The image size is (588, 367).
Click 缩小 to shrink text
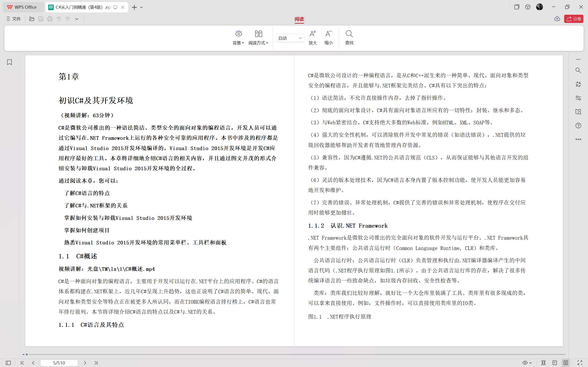(x=329, y=38)
